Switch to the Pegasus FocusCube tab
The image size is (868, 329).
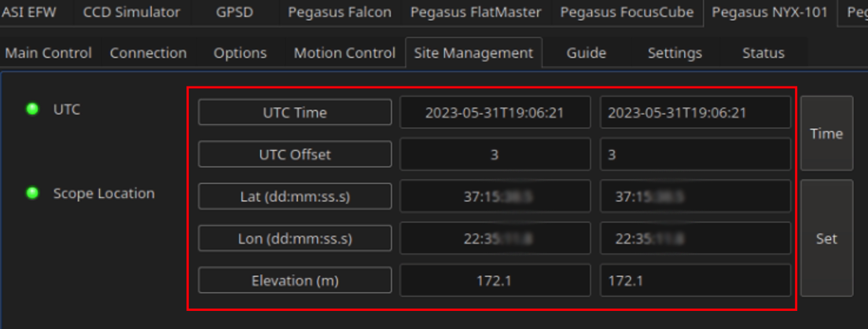click(627, 12)
